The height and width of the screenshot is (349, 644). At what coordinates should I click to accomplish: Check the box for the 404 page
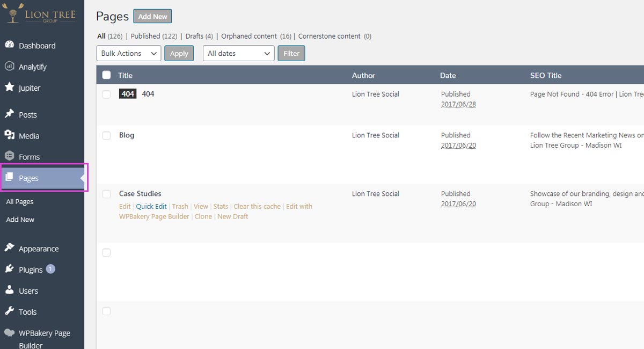pos(106,94)
